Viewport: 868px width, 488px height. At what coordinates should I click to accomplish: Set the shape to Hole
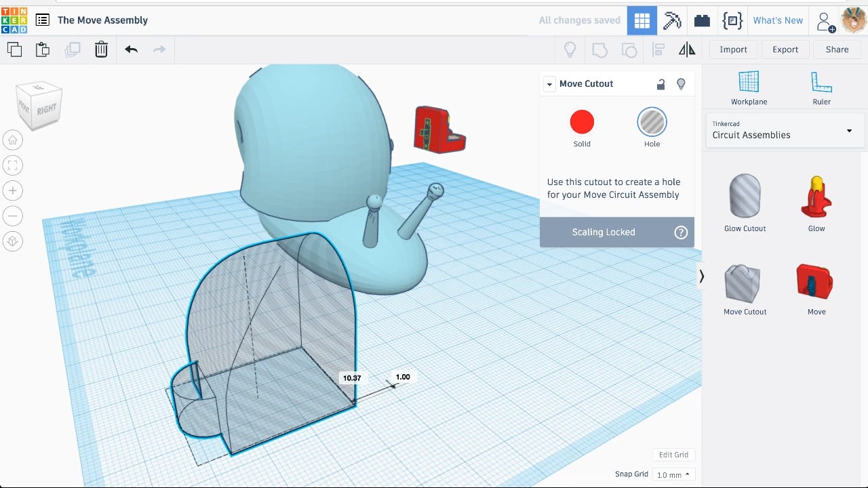click(x=652, y=123)
